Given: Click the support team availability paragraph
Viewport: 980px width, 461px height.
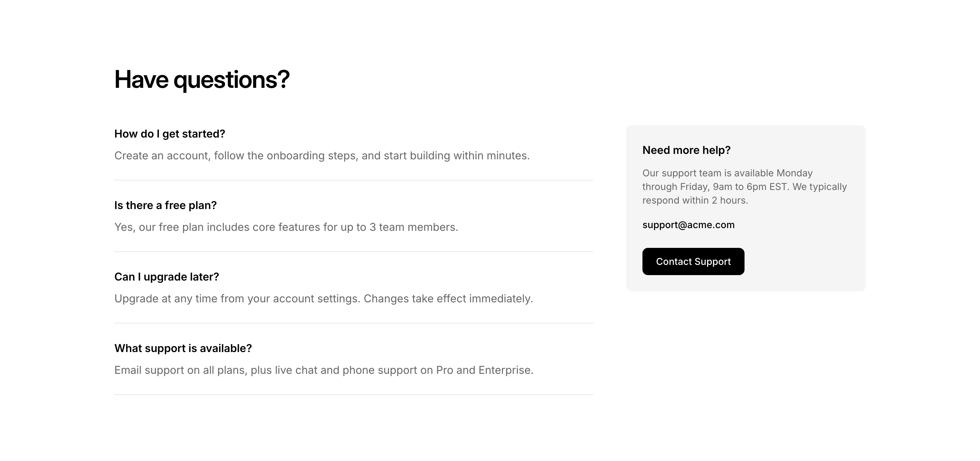Looking at the screenshot, I should (x=744, y=187).
